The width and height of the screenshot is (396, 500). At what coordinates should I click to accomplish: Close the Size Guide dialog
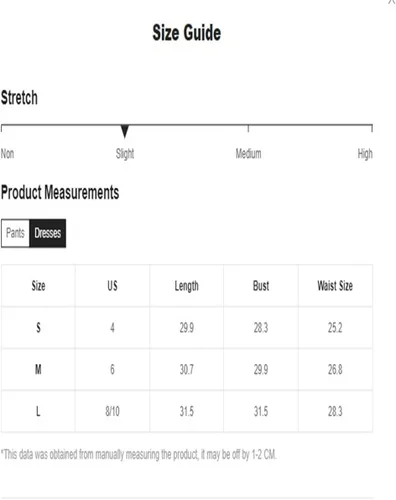(x=392, y=2)
